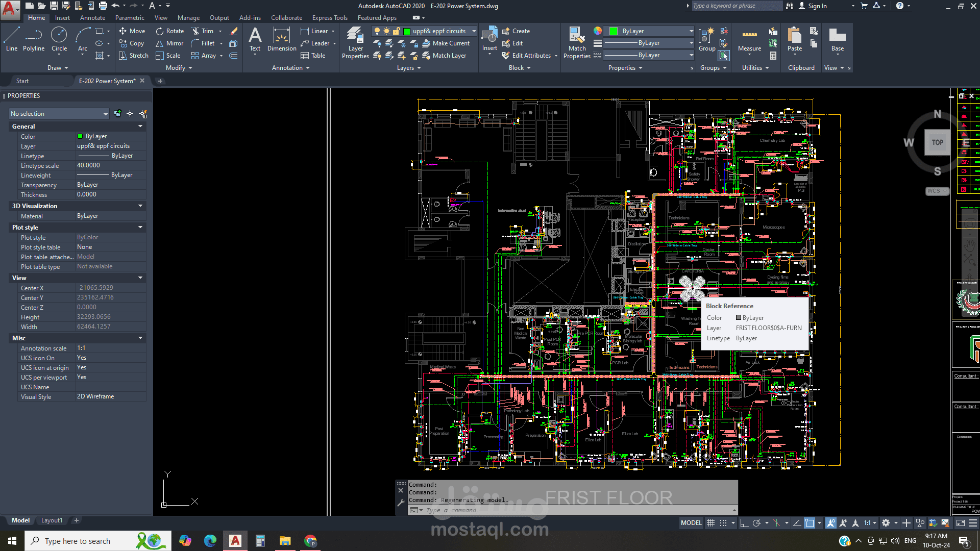The width and height of the screenshot is (980, 551).
Task: Toggle ortho mode in status bar
Action: tap(744, 523)
